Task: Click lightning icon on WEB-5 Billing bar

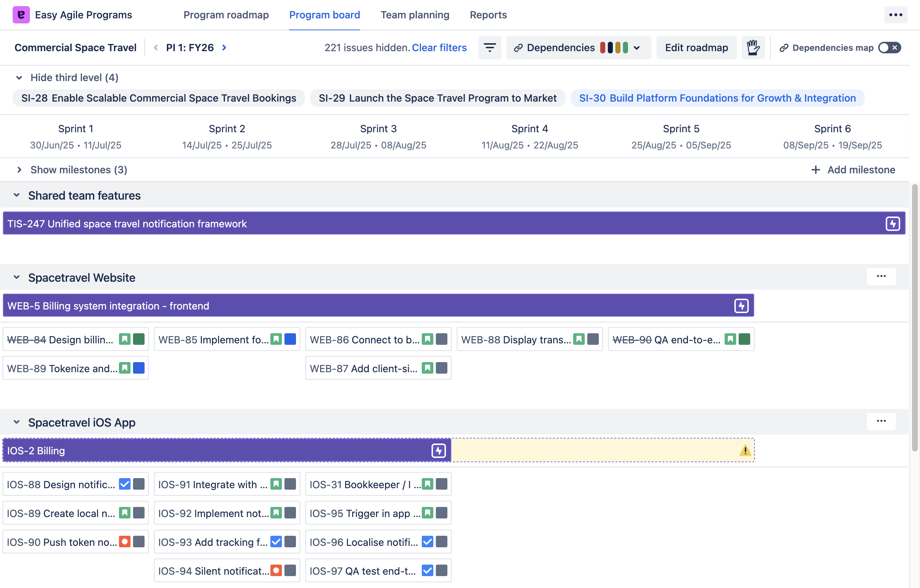Action: (x=741, y=306)
